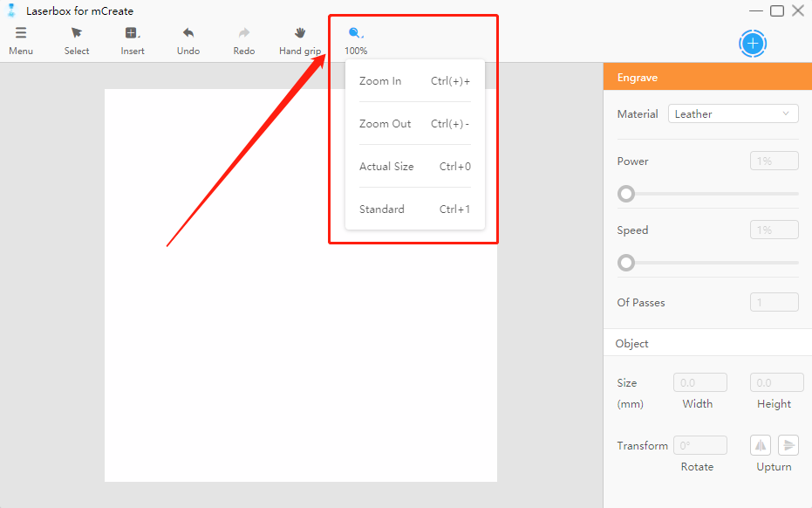Undo the last action
The height and width of the screenshot is (508, 812).
[188, 33]
